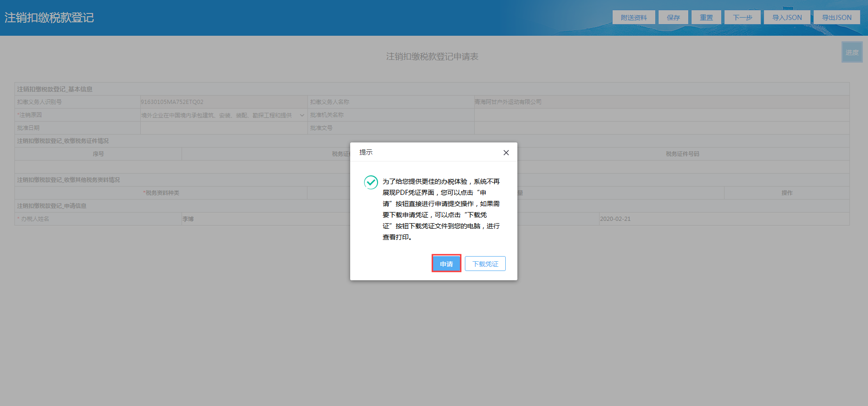Click 导出JSON button
Screen dimensions: 868x406
click(x=837, y=17)
